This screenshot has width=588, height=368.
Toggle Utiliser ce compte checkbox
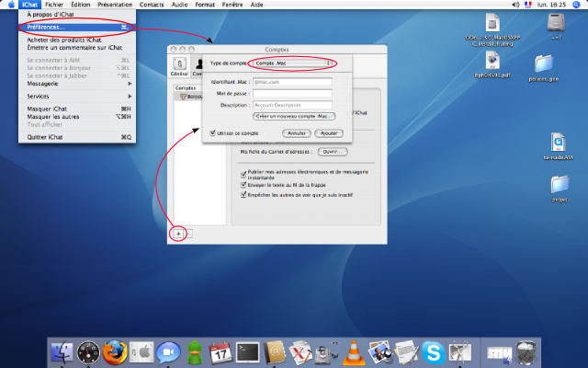click(x=212, y=132)
